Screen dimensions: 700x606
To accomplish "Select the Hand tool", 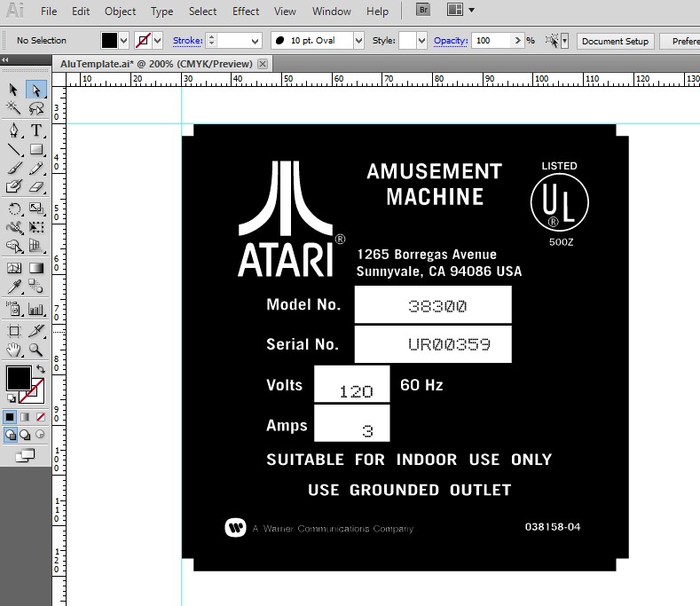I will coord(13,350).
